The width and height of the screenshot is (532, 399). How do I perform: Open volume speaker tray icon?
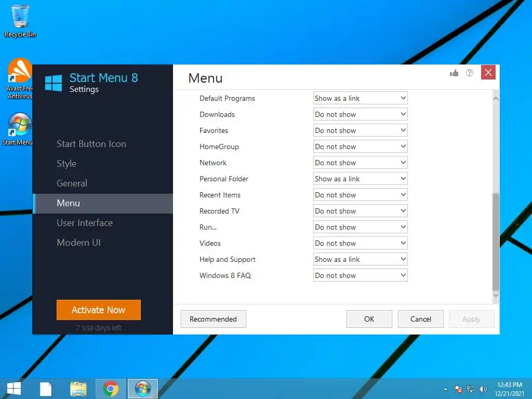tap(483, 389)
